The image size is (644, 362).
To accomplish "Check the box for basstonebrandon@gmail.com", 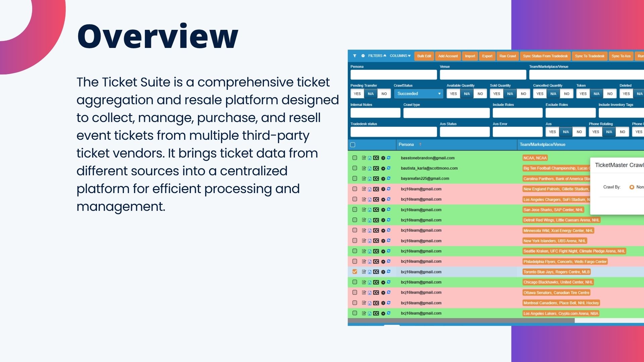I will (355, 158).
